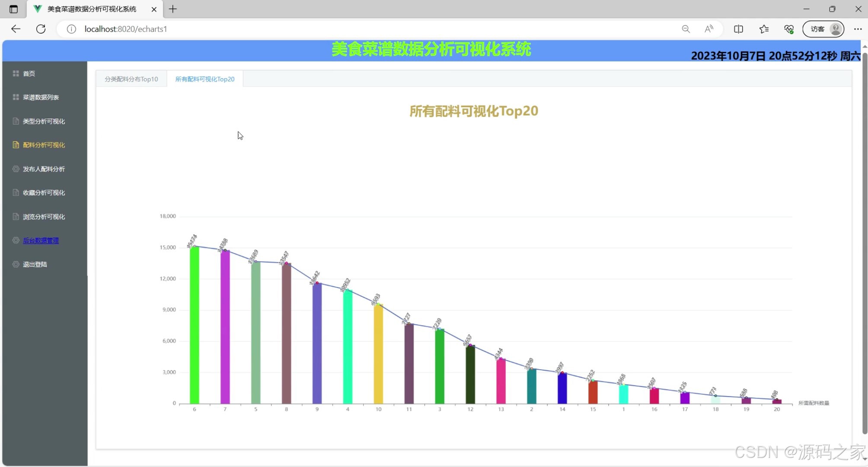The height and width of the screenshot is (467, 868).
Task: Click the document icon beside 类型分析可视化
Action: pyautogui.click(x=16, y=121)
